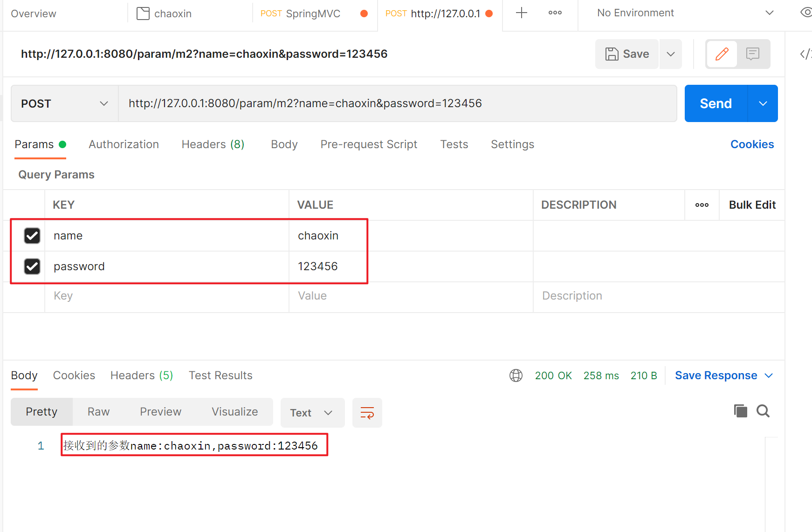The image size is (812, 532).
Task: Select the response Body tab
Action: [x=24, y=375]
